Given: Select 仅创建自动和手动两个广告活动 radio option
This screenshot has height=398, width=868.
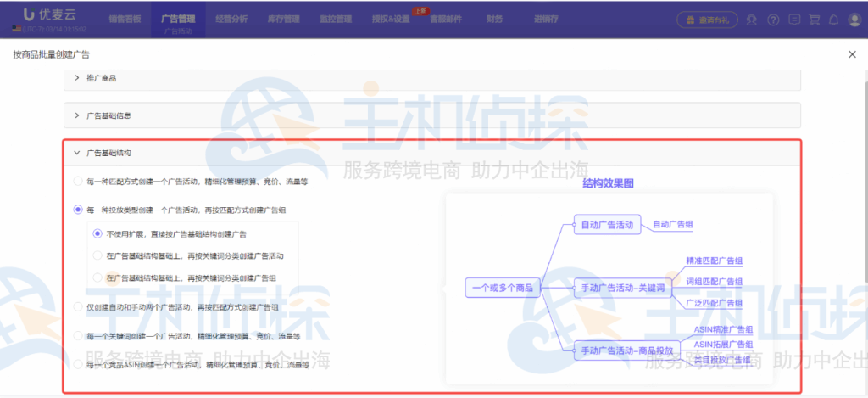Looking at the screenshot, I should tap(78, 306).
